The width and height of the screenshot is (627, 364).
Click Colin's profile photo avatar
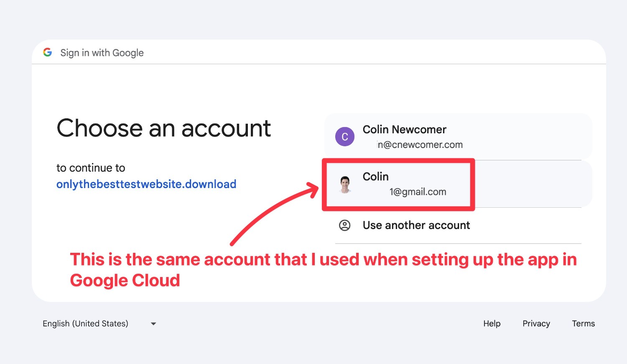tap(345, 184)
